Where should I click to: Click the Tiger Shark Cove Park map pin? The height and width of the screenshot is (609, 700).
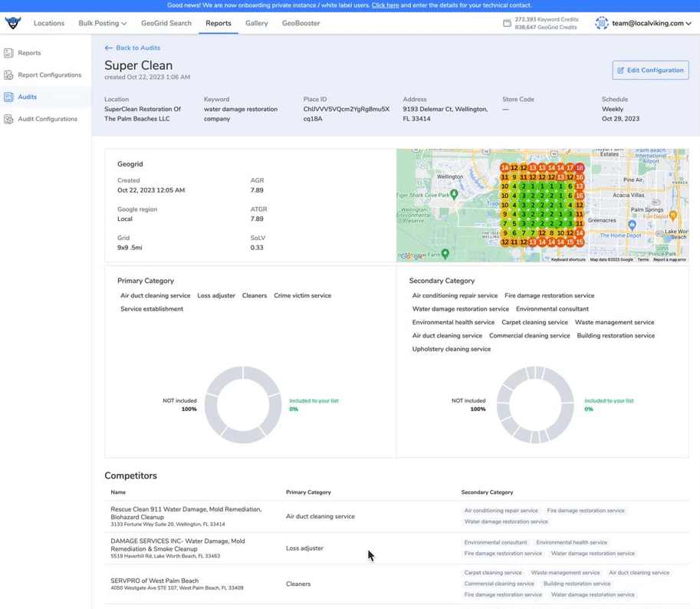[x=454, y=194]
